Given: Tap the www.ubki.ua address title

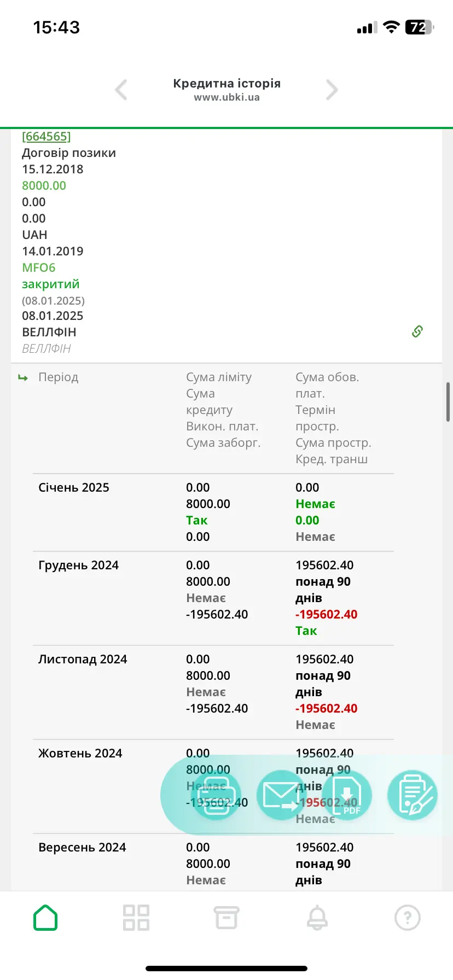Looking at the screenshot, I should coord(226,97).
